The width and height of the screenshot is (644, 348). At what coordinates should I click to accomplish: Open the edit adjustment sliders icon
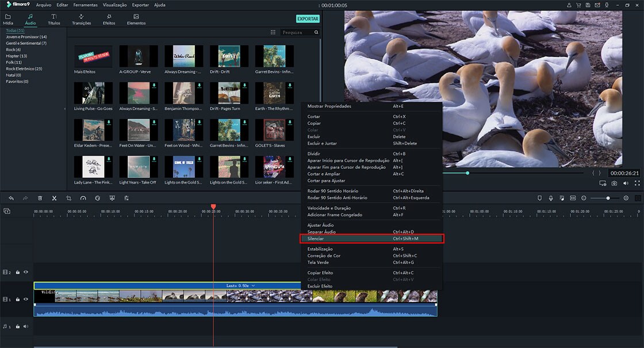126,198
